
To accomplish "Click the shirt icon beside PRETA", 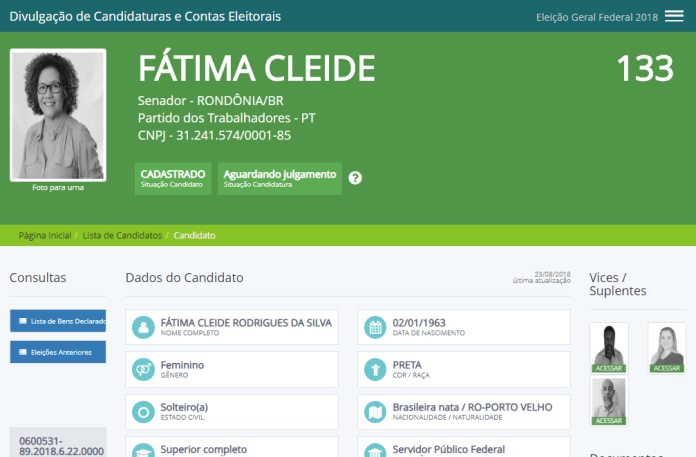I will [x=375, y=370].
